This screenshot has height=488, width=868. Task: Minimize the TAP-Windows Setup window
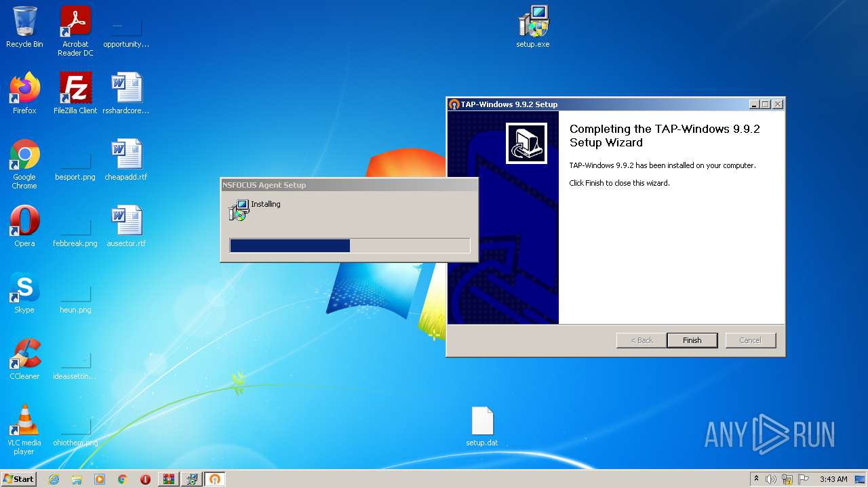point(754,104)
